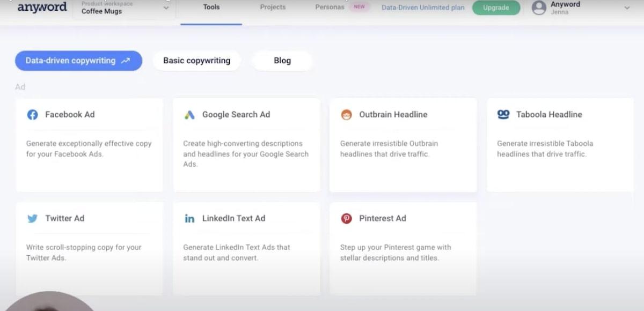Image resolution: width=644 pixels, height=311 pixels.
Task: Open the Outbrain Headline card title
Action: tap(393, 114)
